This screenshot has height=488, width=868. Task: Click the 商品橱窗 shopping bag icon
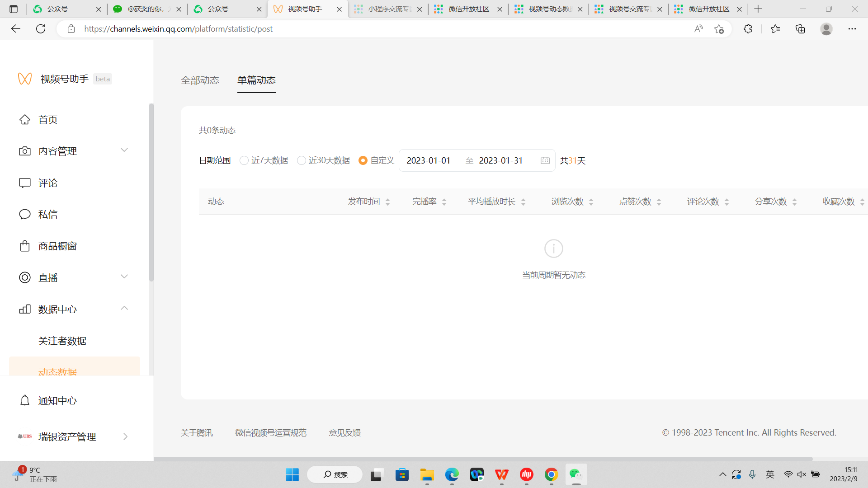[25, 246]
